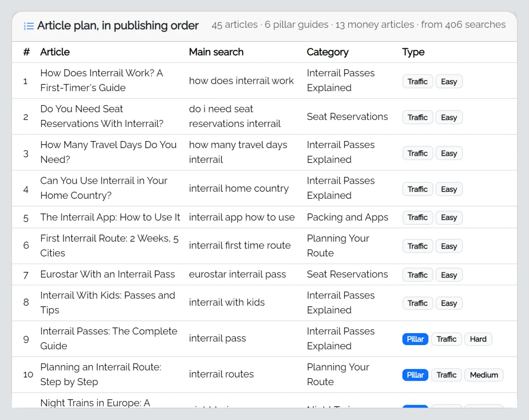Click the 'Article' column header
The height and width of the screenshot is (420, 529).
point(55,52)
